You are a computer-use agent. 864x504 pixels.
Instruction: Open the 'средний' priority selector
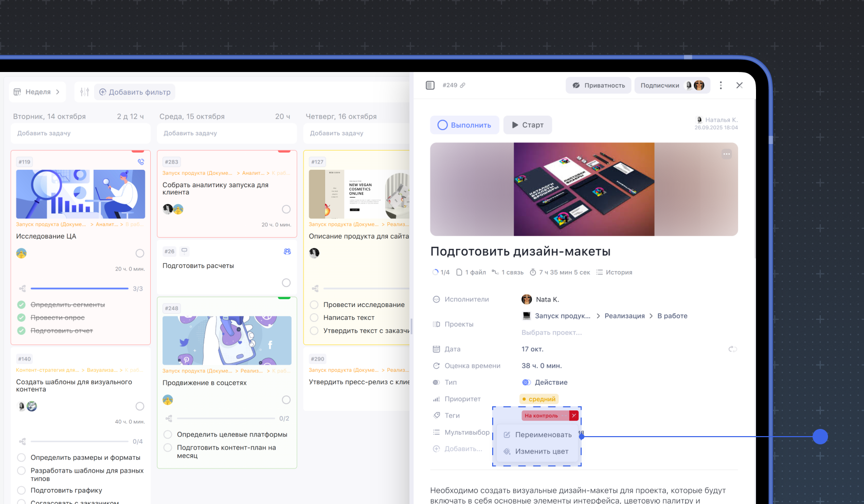[539, 399]
